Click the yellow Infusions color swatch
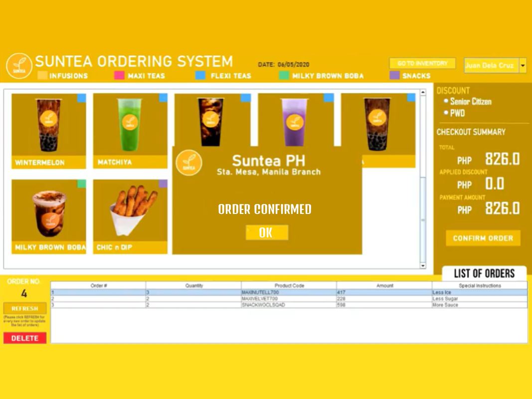This screenshot has width=532, height=399. 42,75
